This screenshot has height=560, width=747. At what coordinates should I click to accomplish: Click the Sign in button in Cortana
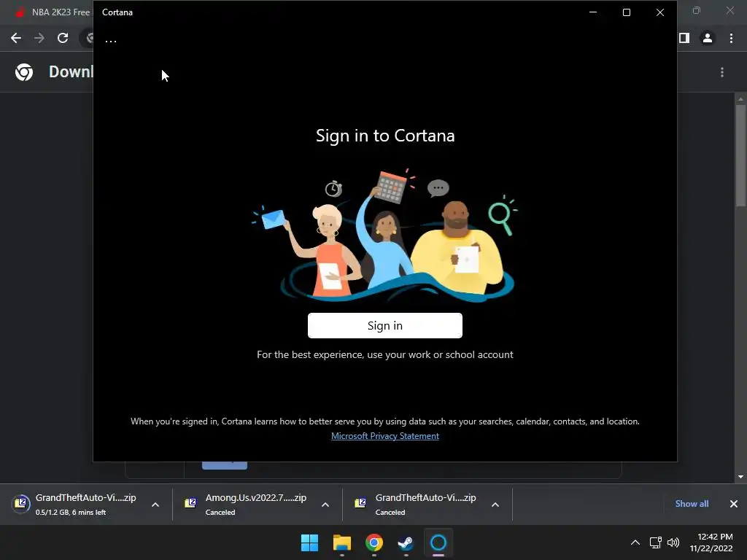[x=385, y=326]
